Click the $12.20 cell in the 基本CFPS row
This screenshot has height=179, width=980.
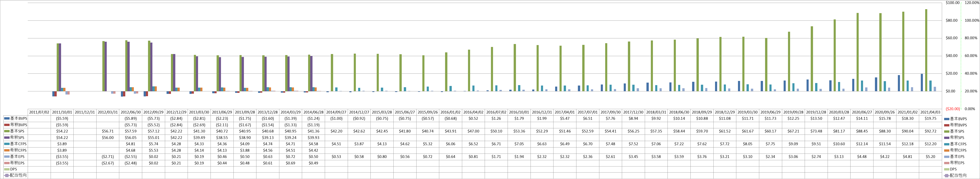coord(931,144)
